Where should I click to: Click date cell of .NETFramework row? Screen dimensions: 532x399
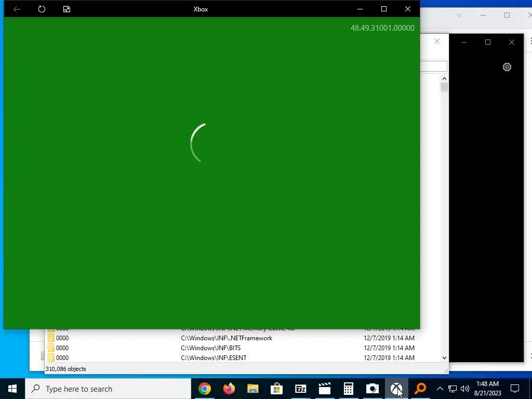[x=389, y=338]
